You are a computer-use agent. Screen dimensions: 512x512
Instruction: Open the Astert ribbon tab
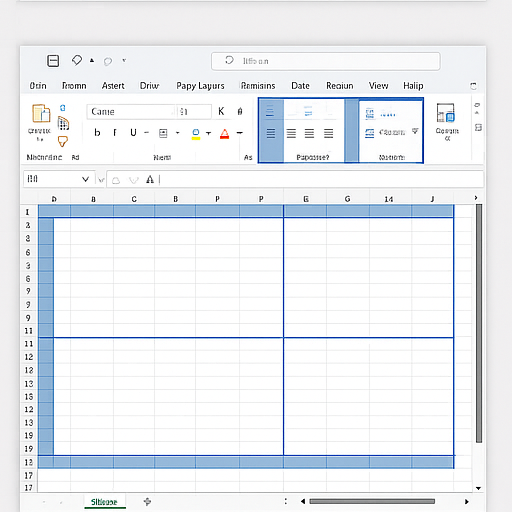[x=113, y=86]
